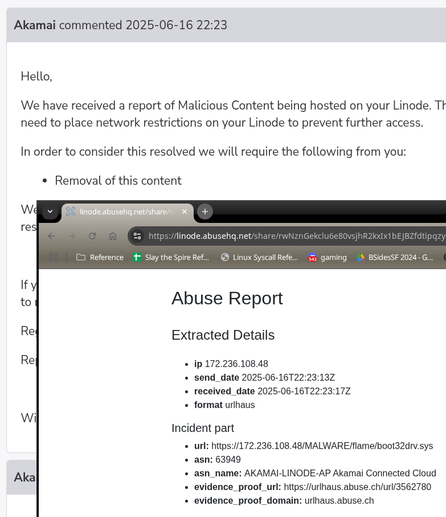Click the ip 172.236.108.48 entry
Image resolution: width=446 pixels, height=517 pixels.
[231, 364]
